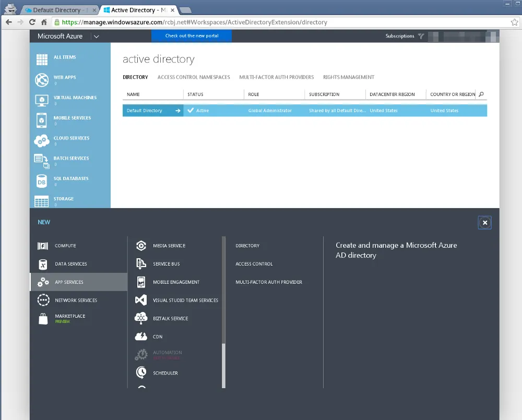Click the Scheduler clock icon
This screenshot has height=420, width=522.
(x=141, y=373)
